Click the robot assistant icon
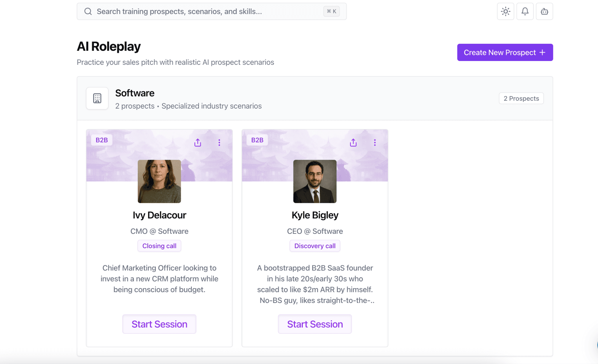 pyautogui.click(x=544, y=11)
